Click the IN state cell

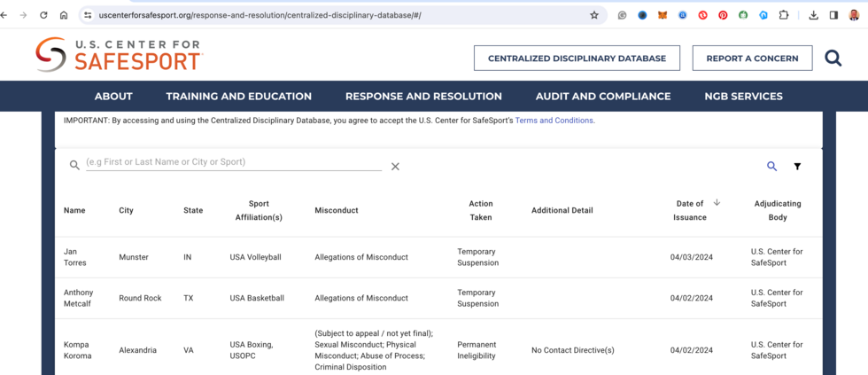pos(187,257)
